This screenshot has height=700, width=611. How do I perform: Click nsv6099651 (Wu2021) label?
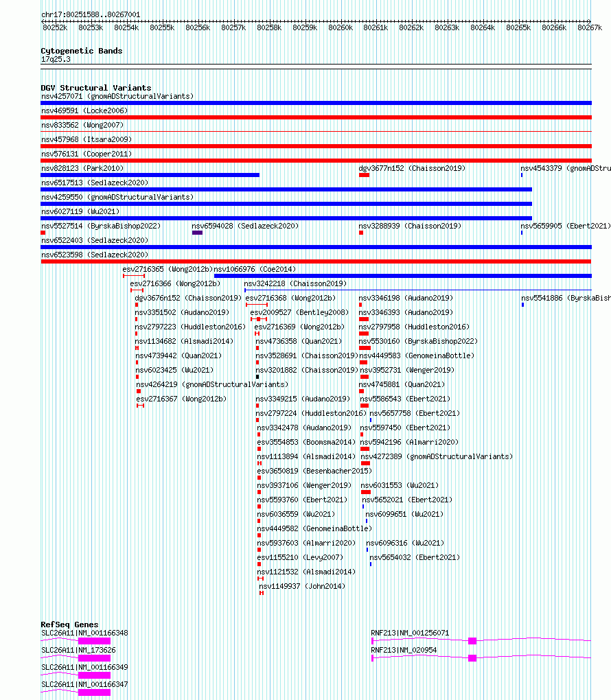[x=404, y=514]
